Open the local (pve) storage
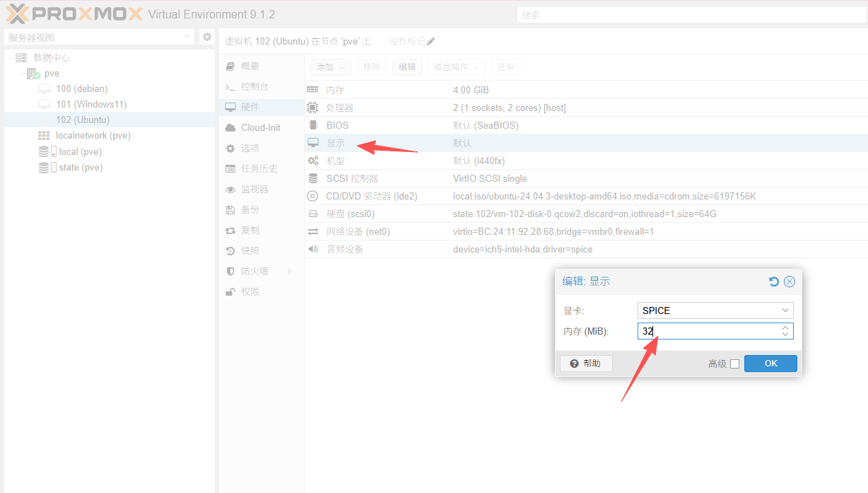 [80, 151]
